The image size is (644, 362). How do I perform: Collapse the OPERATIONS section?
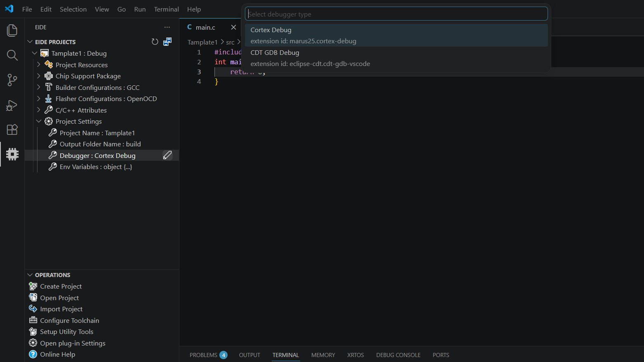click(30, 275)
